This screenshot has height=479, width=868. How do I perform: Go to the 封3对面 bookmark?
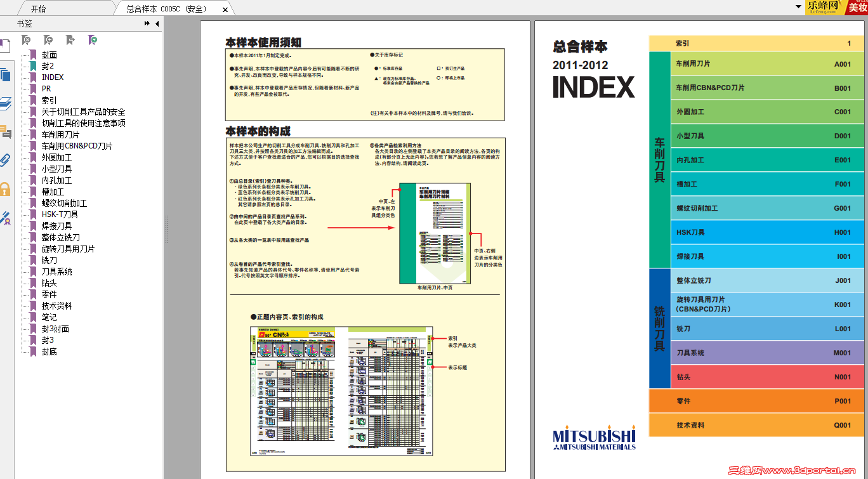click(56, 329)
